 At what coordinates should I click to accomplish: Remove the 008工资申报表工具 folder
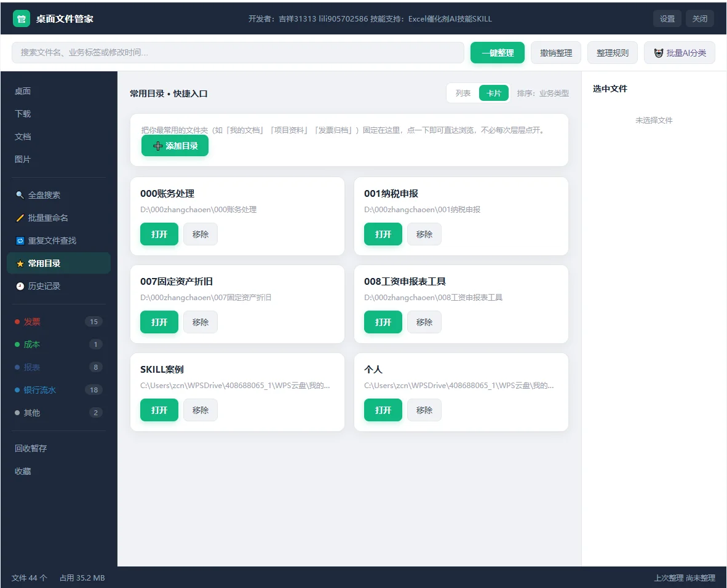coord(424,322)
